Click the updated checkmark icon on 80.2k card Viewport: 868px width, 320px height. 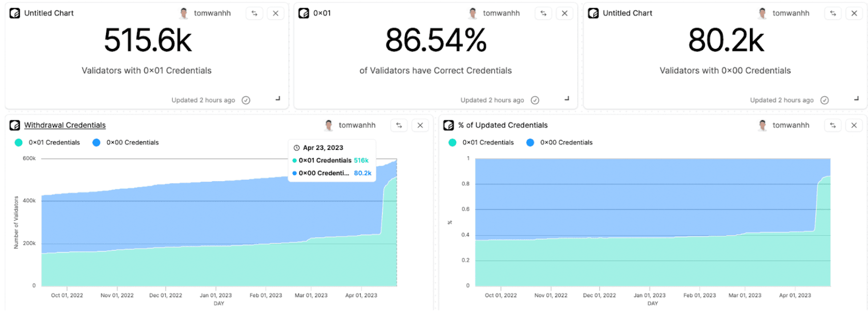tap(825, 100)
